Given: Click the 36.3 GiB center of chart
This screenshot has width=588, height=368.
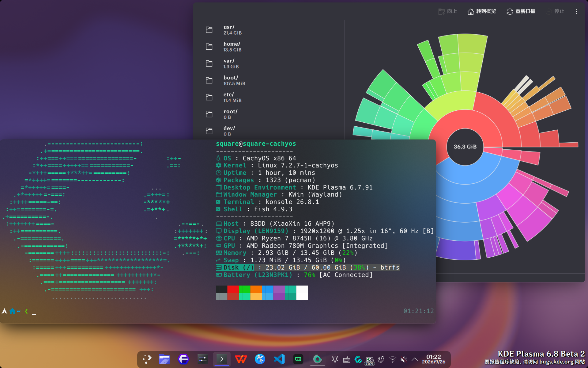Looking at the screenshot, I should tap(465, 147).
